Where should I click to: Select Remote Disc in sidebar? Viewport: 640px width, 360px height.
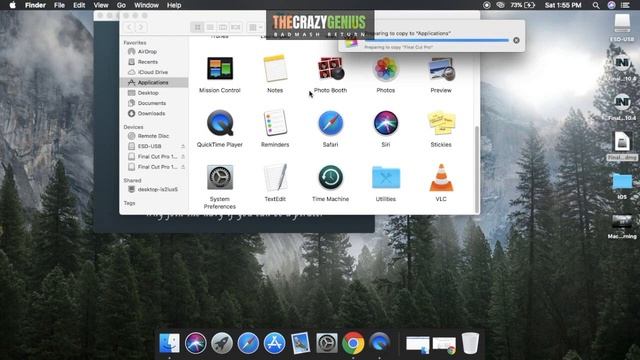point(154,136)
